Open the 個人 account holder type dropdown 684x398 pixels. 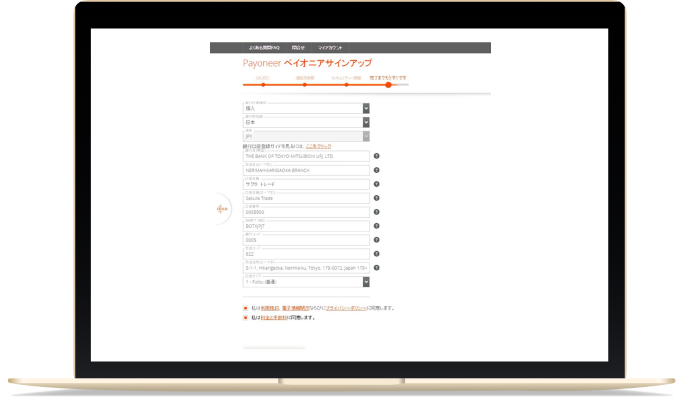pos(306,108)
